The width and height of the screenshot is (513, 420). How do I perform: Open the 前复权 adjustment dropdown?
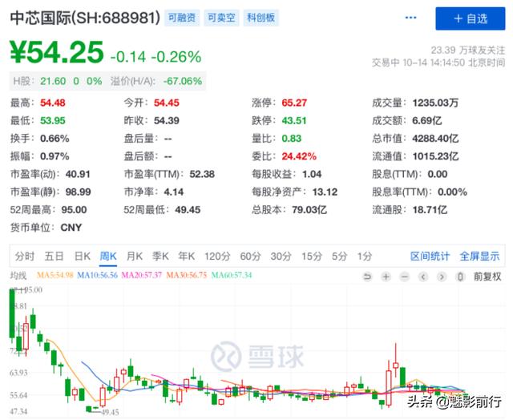(x=487, y=277)
